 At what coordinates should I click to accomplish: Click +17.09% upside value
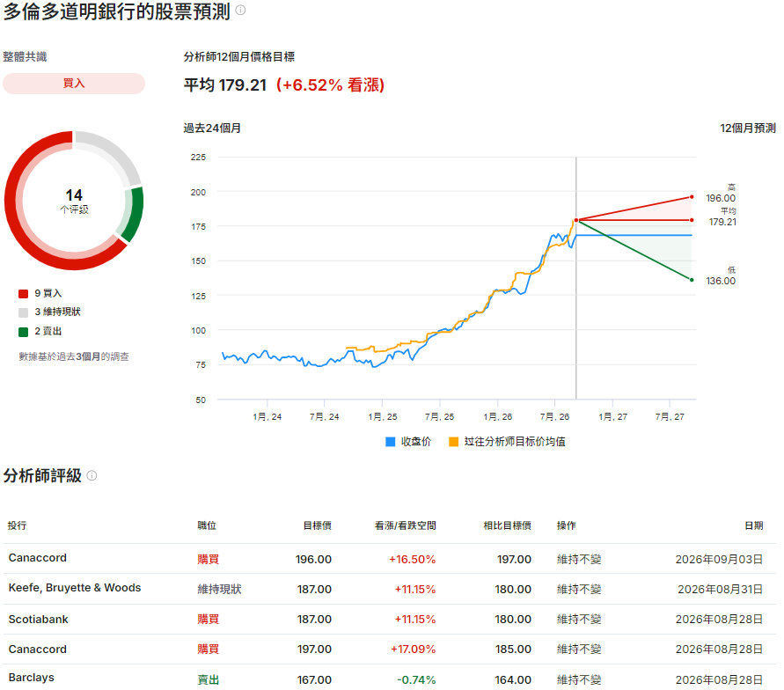[x=413, y=650]
